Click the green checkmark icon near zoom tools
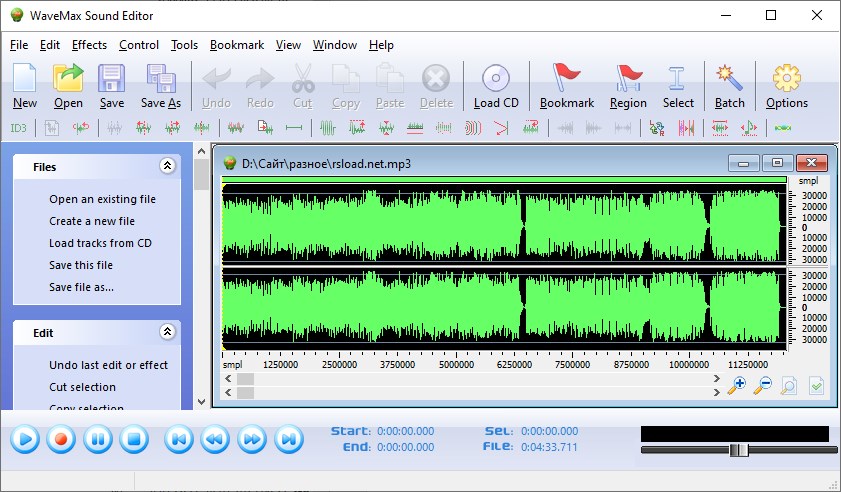Screen dimensions: 841x492 tap(816, 385)
